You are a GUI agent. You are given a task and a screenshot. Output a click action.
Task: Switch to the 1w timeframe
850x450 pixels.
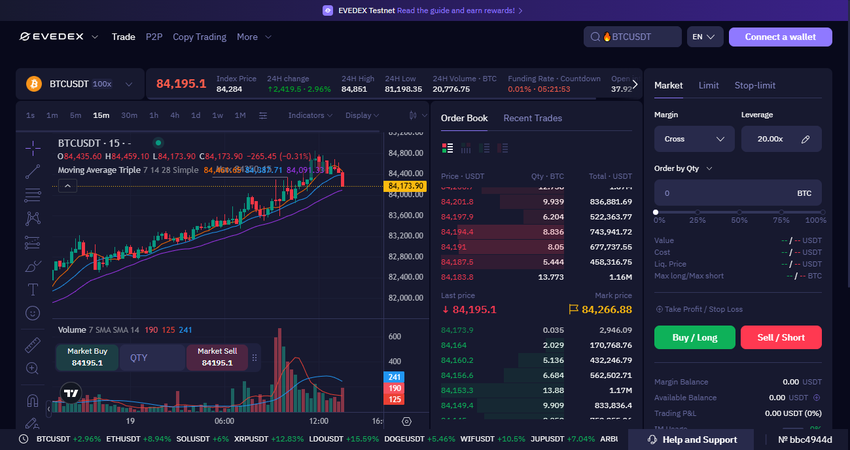point(217,115)
